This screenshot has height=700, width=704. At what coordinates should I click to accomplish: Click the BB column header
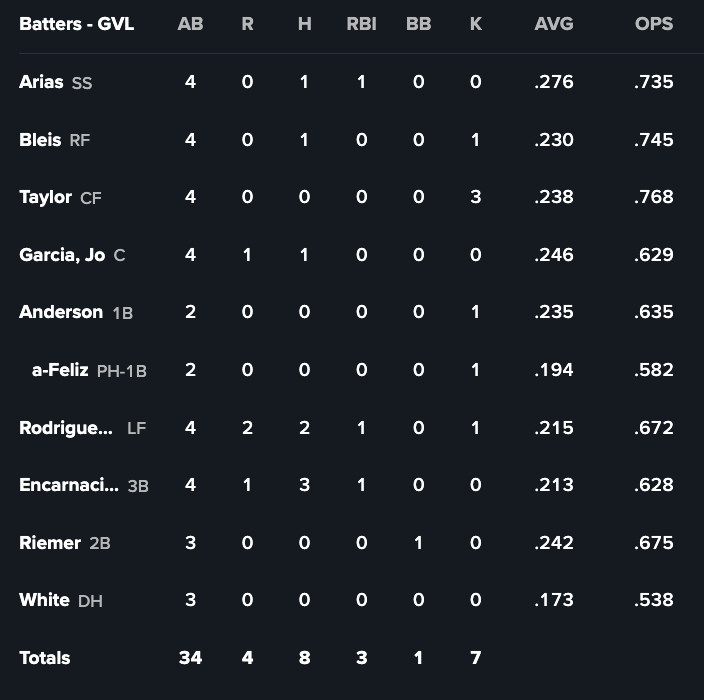pos(418,24)
